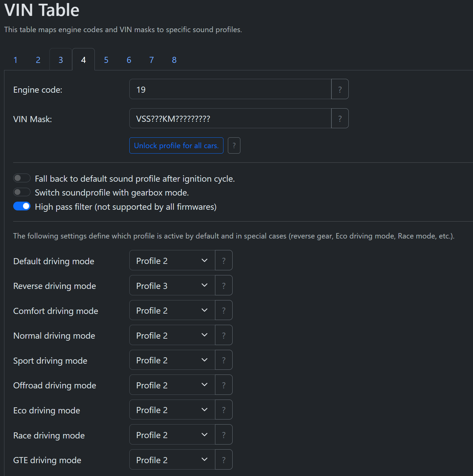Click Unlock profile for all cars
The height and width of the screenshot is (476, 473).
click(x=176, y=145)
